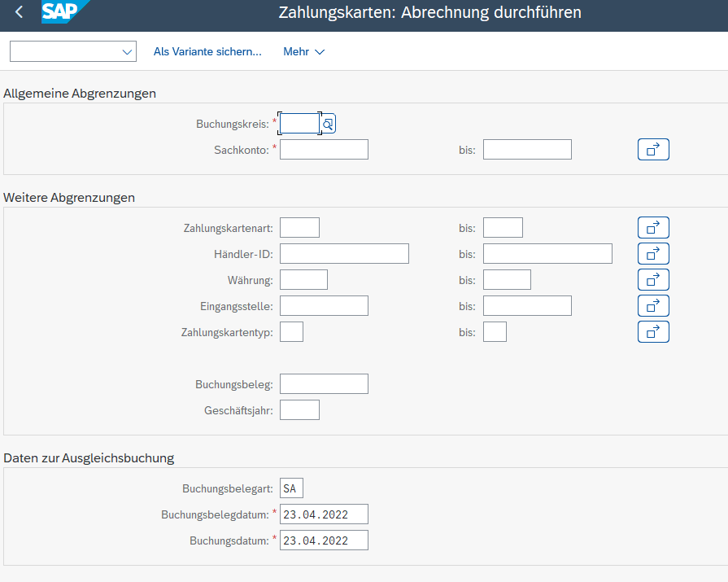Open multiple selection for Währung
Screen dimensions: 728x582
[652, 280]
